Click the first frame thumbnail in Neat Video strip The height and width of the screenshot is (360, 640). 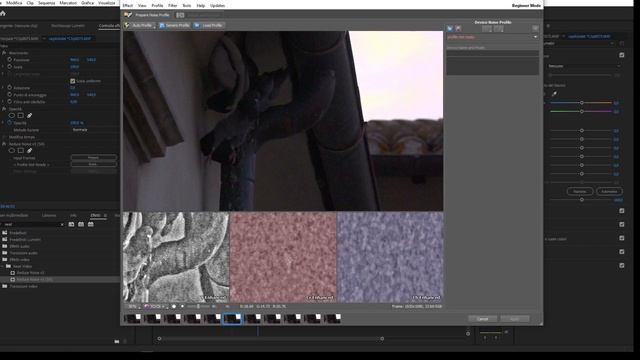[x=133, y=318]
